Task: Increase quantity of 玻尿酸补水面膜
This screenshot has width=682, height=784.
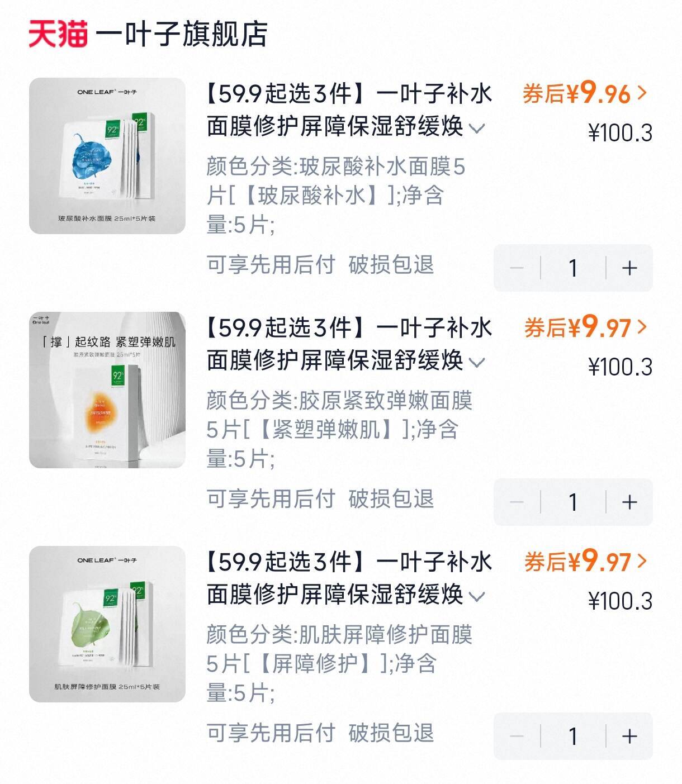Action: tap(629, 268)
